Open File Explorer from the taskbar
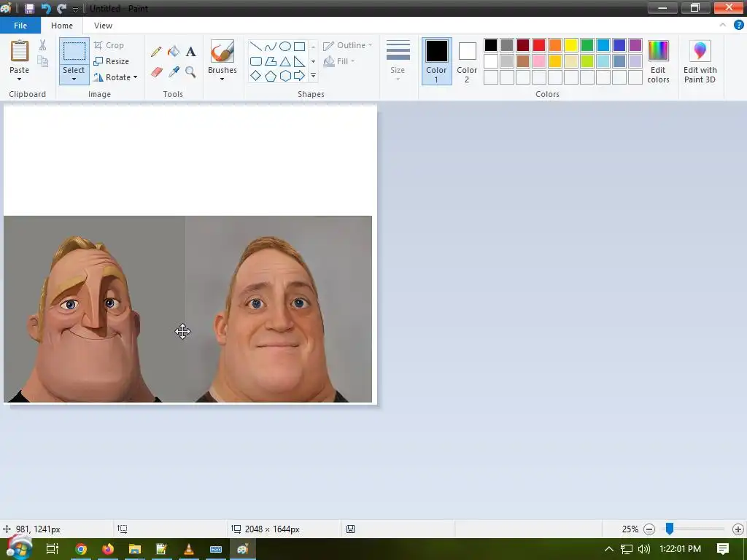This screenshot has width=747, height=560. click(x=135, y=549)
